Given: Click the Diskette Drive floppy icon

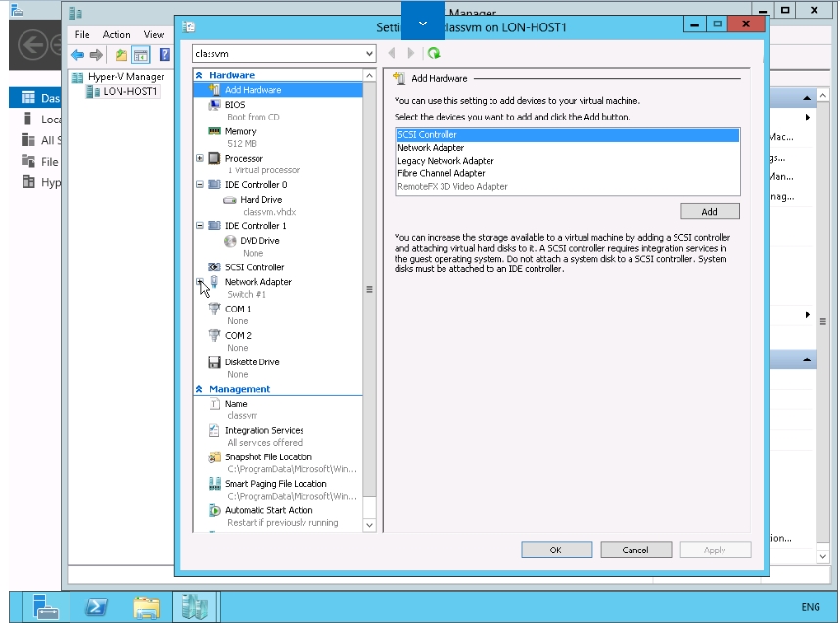Looking at the screenshot, I should pyautogui.click(x=214, y=362).
